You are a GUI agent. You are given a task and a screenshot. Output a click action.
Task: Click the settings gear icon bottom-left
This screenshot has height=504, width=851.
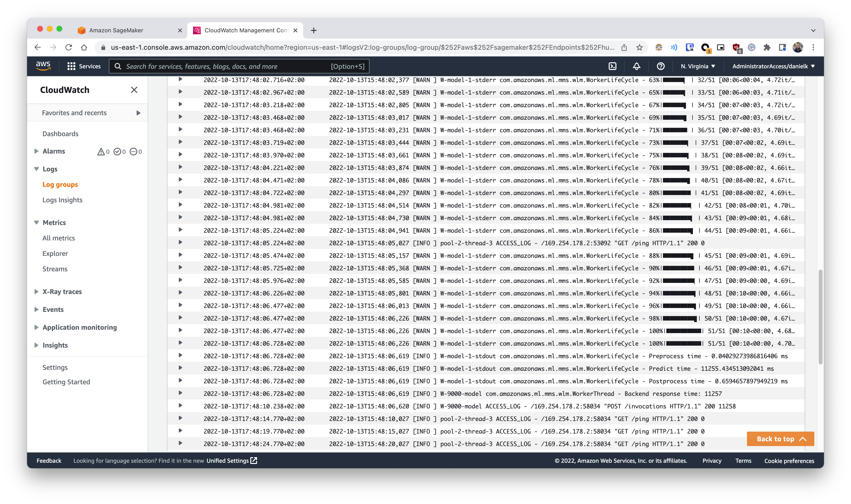coord(55,367)
